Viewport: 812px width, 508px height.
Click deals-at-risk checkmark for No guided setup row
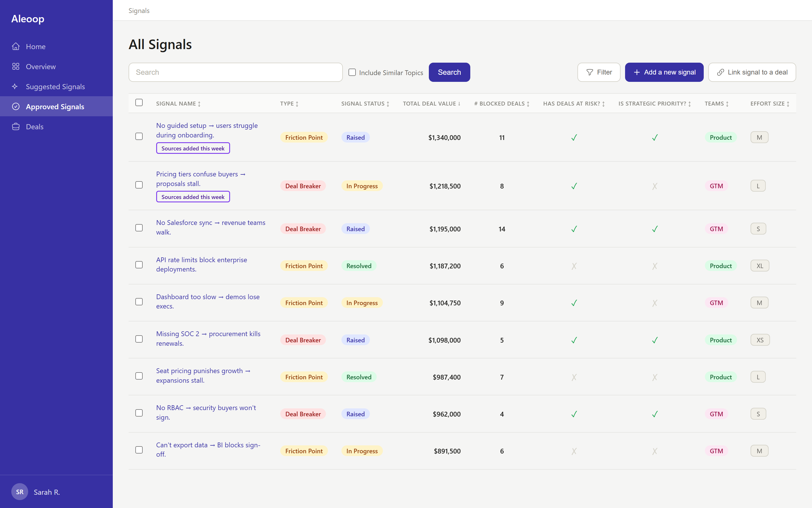click(x=574, y=137)
